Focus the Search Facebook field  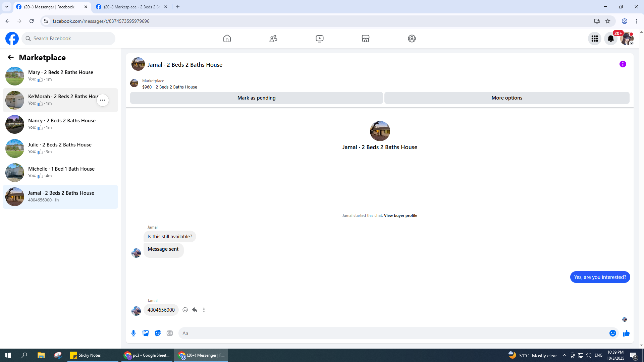(x=69, y=39)
